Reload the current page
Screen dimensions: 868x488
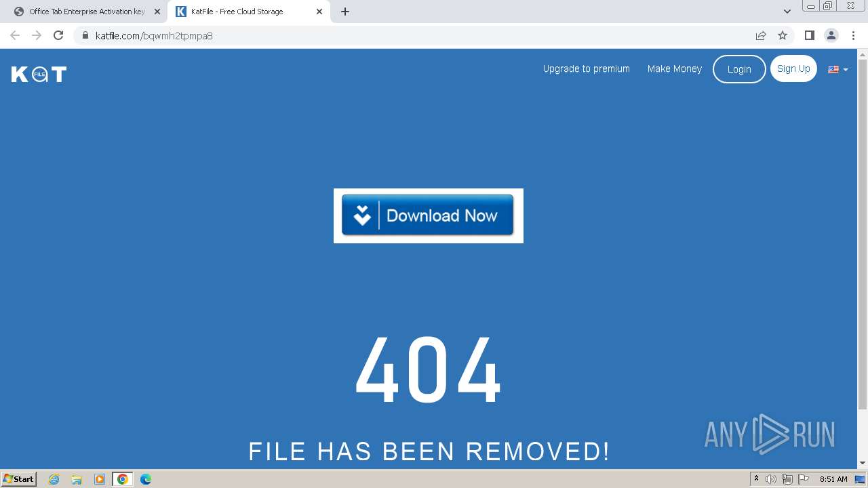[x=58, y=35]
